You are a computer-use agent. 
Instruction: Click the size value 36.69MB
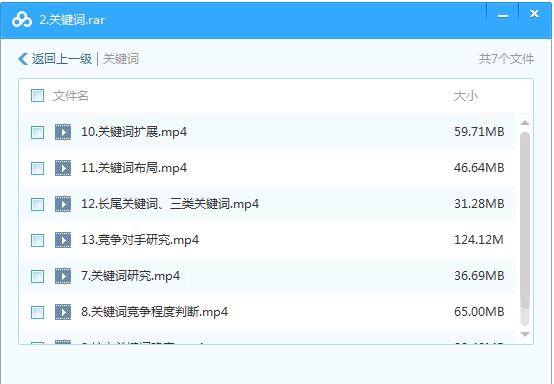[479, 276]
